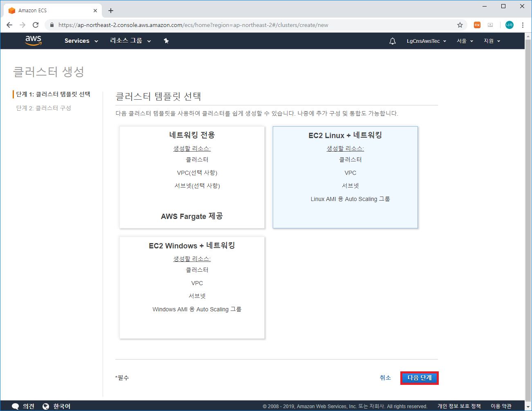Select 단계 1: 클러스터 템플릿 선택 step
This screenshot has height=411, width=532.
click(x=53, y=94)
